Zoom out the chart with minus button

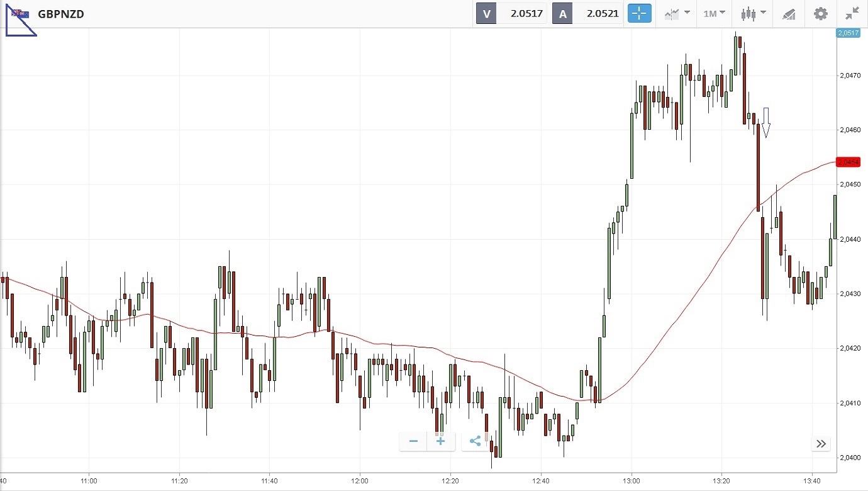pyautogui.click(x=413, y=441)
